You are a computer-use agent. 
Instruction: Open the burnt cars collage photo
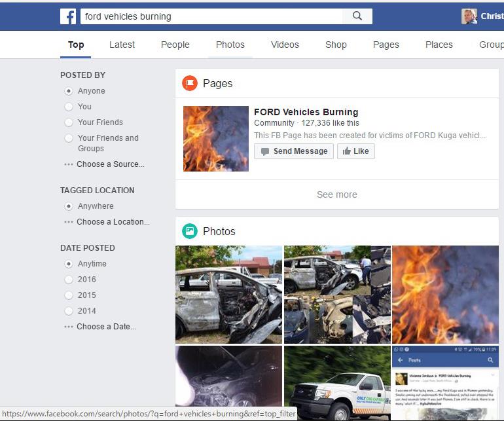coord(337,295)
